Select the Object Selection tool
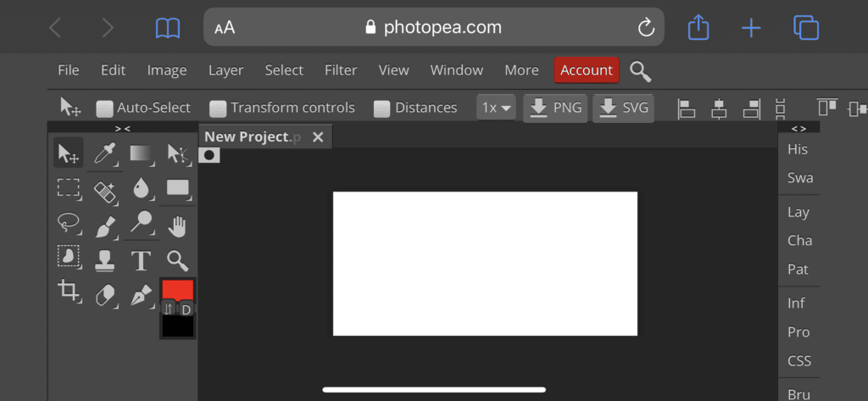Image resolution: width=868 pixels, height=401 pixels. tap(69, 257)
